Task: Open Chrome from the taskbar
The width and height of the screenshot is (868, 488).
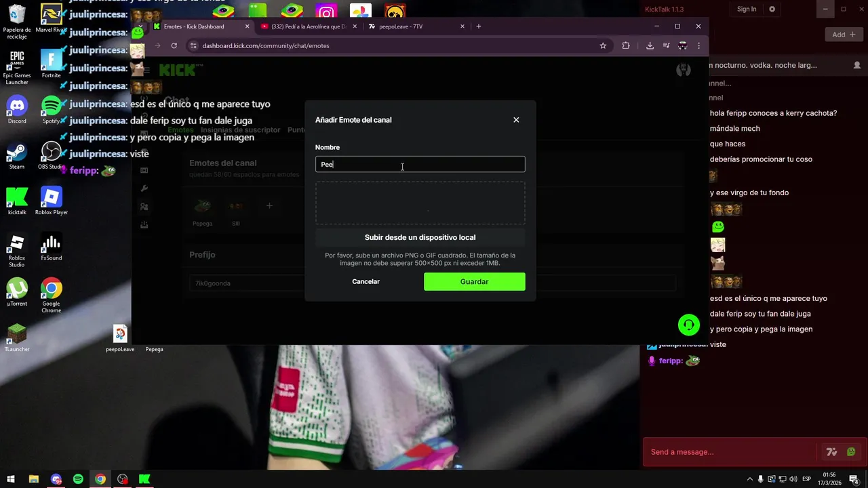Action: (x=100, y=479)
